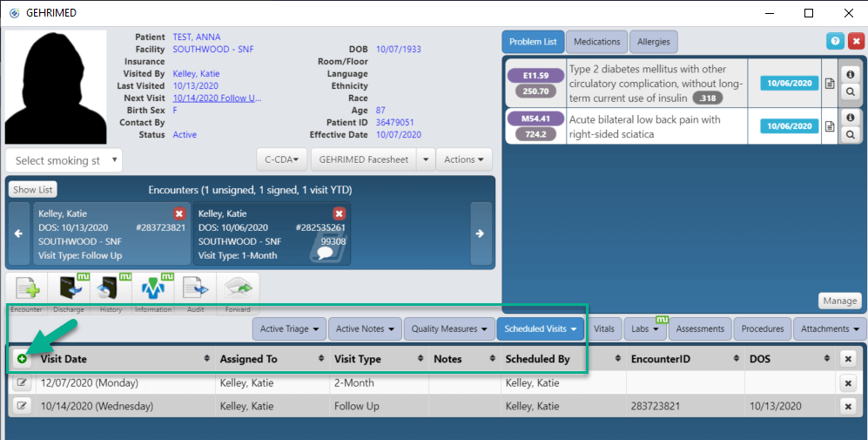This screenshot has width=868, height=440.
Task: Open note document for low back pain problem
Action: pyautogui.click(x=829, y=126)
